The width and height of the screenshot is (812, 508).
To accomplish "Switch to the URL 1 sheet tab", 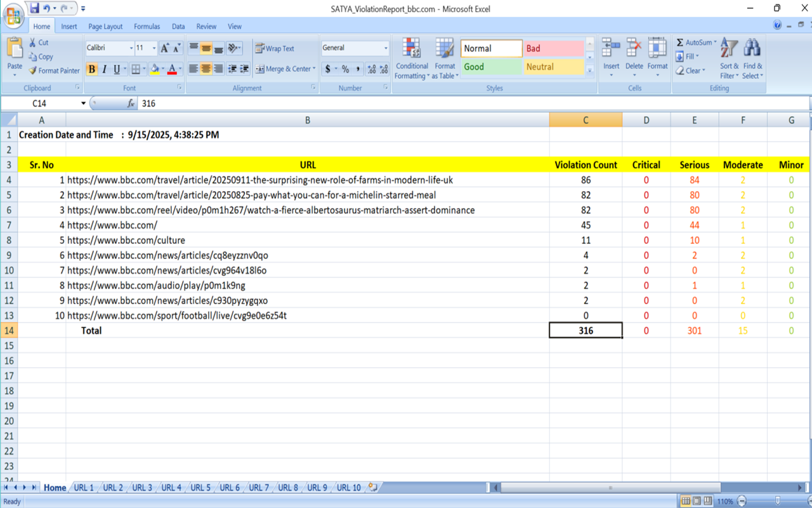I will click(84, 488).
